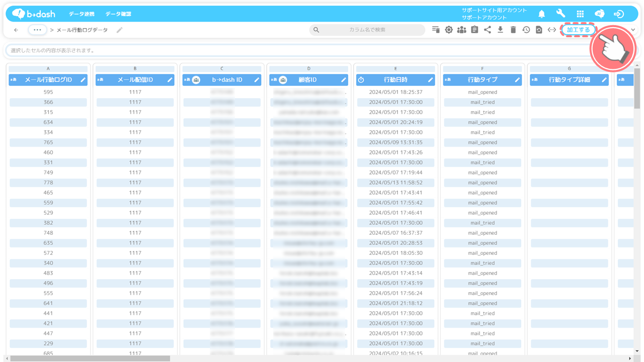This screenshot has height=362, width=644.
Task: Click the clock type icon in 行動日時 header
Action: [x=361, y=79]
